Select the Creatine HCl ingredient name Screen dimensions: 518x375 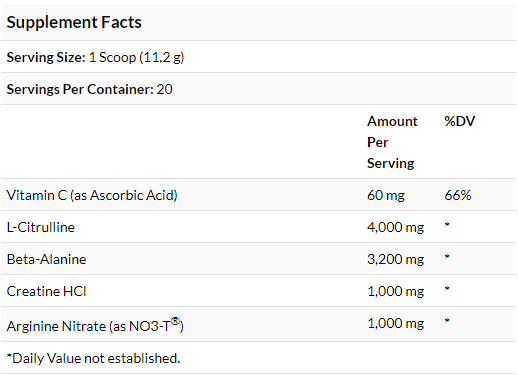pos(46,291)
